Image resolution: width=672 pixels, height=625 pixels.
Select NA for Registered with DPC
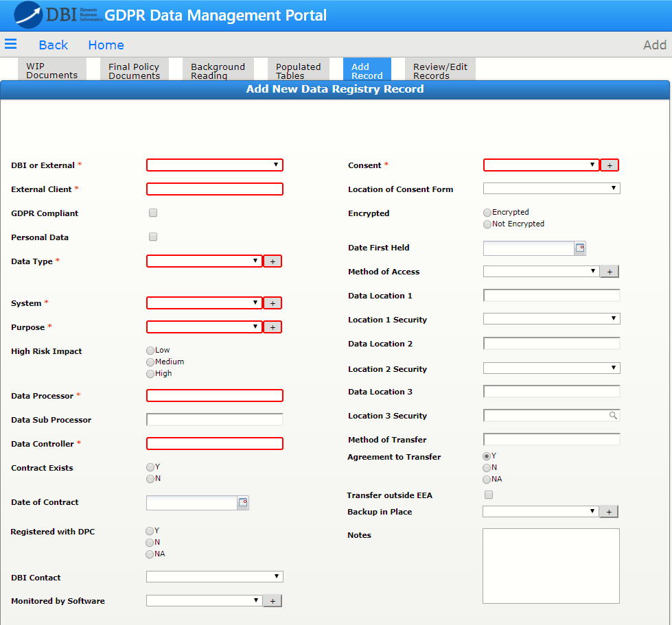(150, 554)
